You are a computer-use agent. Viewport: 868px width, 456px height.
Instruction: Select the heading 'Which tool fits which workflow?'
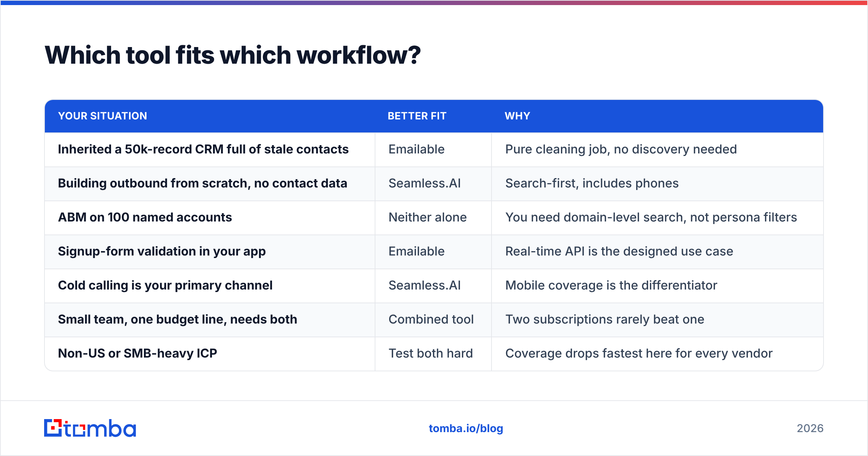[x=233, y=55]
